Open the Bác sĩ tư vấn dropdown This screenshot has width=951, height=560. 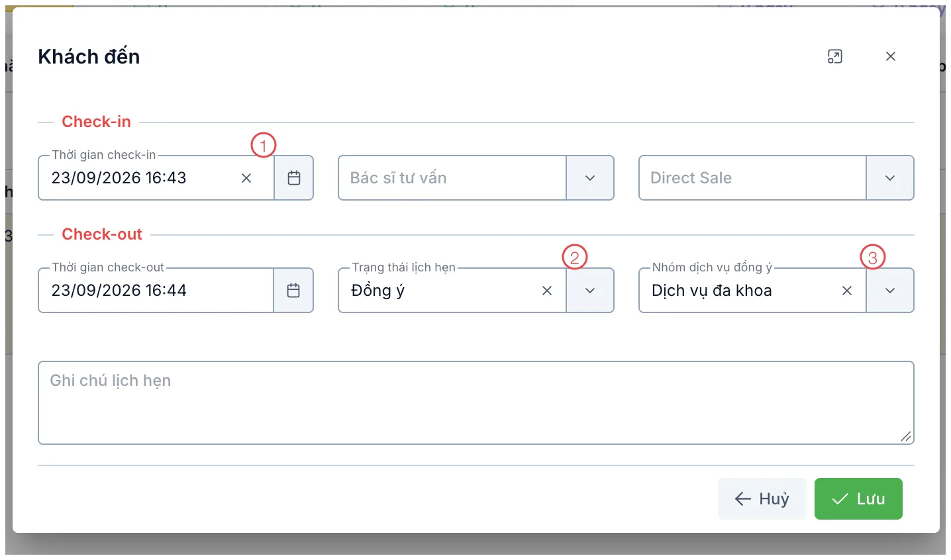point(590,178)
